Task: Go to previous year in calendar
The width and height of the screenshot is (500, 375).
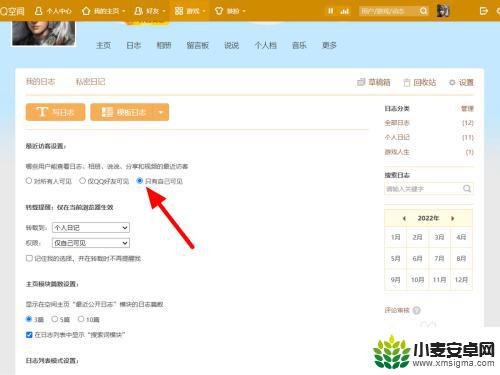Action: [404, 219]
